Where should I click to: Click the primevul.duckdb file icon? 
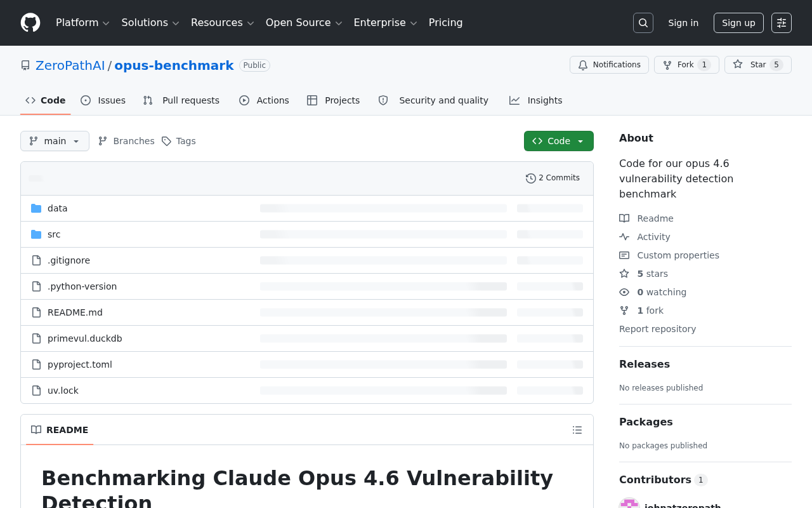36,338
